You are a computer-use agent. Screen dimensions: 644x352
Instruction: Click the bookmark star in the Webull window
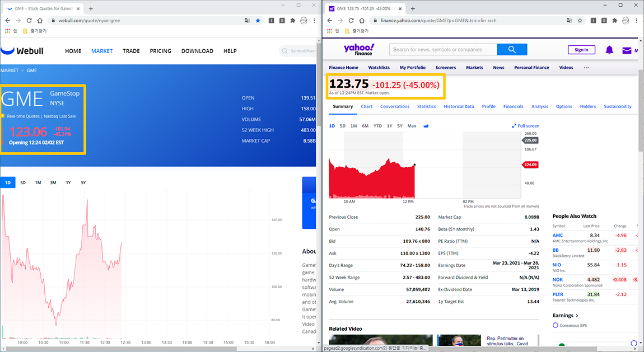258,21
